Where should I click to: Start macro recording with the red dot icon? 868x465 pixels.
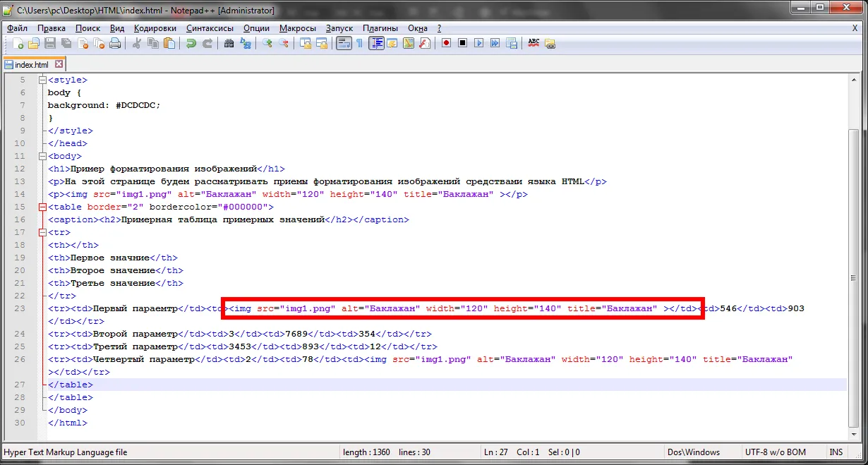tap(446, 43)
